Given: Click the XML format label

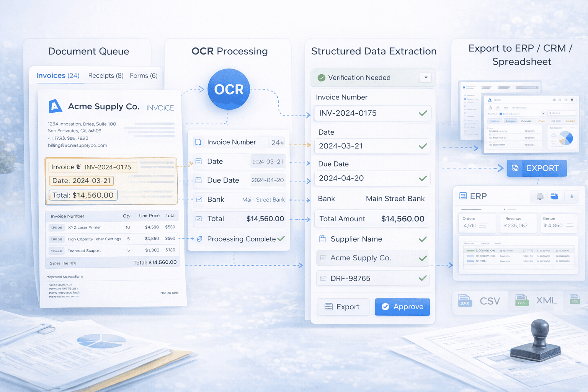Looking at the screenshot, I should (x=546, y=300).
